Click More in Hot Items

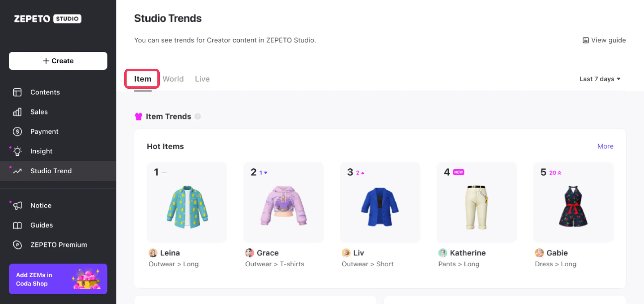[x=605, y=146]
